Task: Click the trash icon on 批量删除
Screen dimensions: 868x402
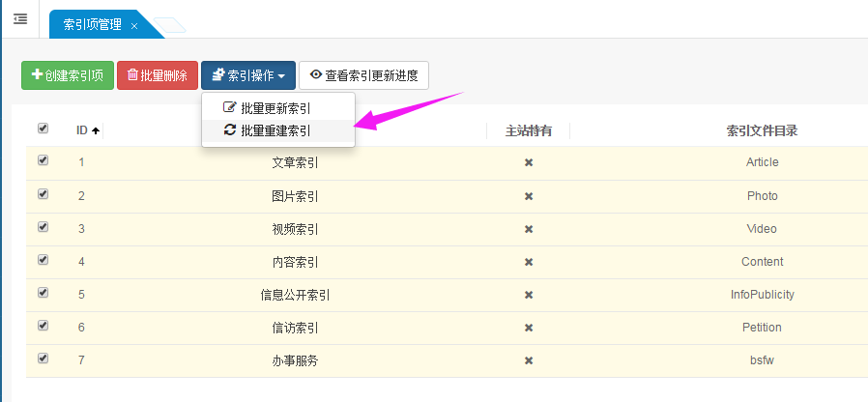Action: click(x=131, y=74)
